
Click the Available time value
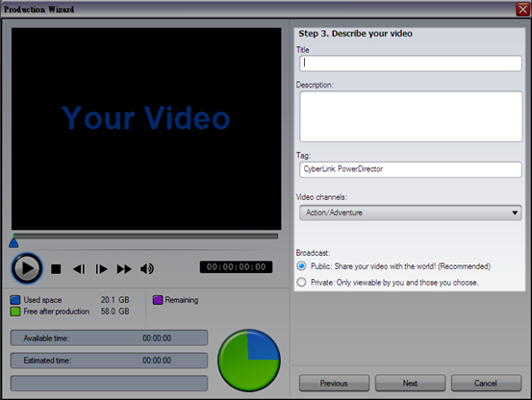(x=157, y=338)
